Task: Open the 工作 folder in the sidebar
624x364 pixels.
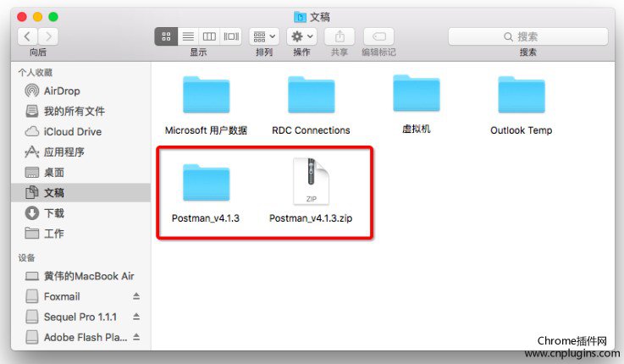Action: [80, 234]
